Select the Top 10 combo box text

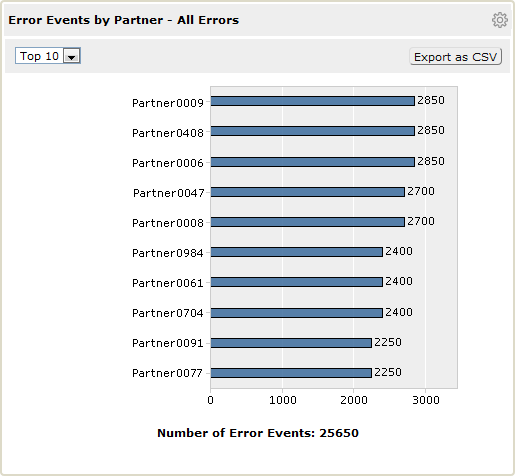point(39,56)
